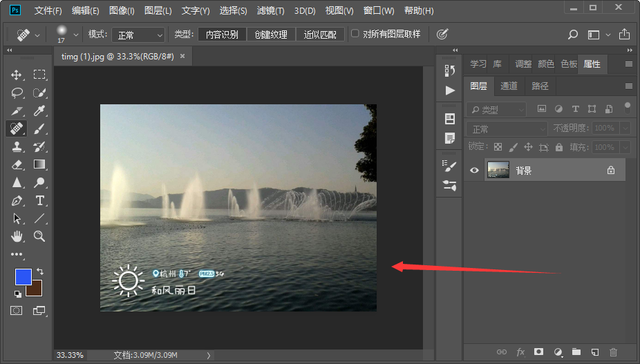640x364 pixels.
Task: Select the Eyedropper tool
Action: 40,111
